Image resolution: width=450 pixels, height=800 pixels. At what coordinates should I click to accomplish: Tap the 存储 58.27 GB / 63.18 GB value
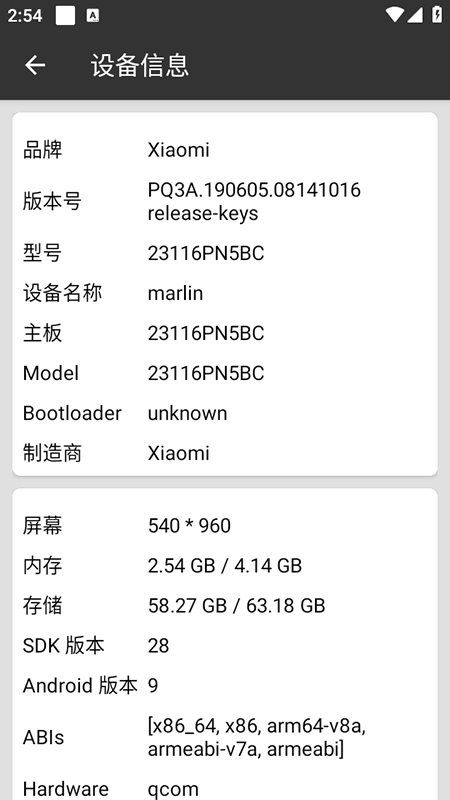coord(236,606)
